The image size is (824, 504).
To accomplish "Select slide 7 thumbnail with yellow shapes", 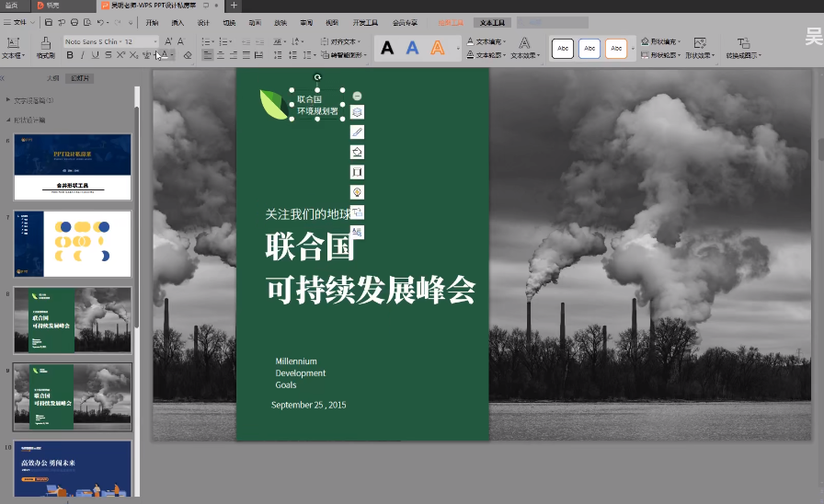I will [72, 244].
